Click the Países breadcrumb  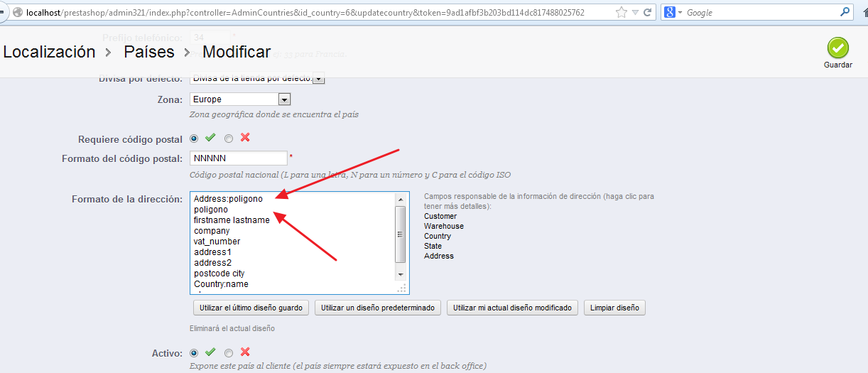coord(149,52)
